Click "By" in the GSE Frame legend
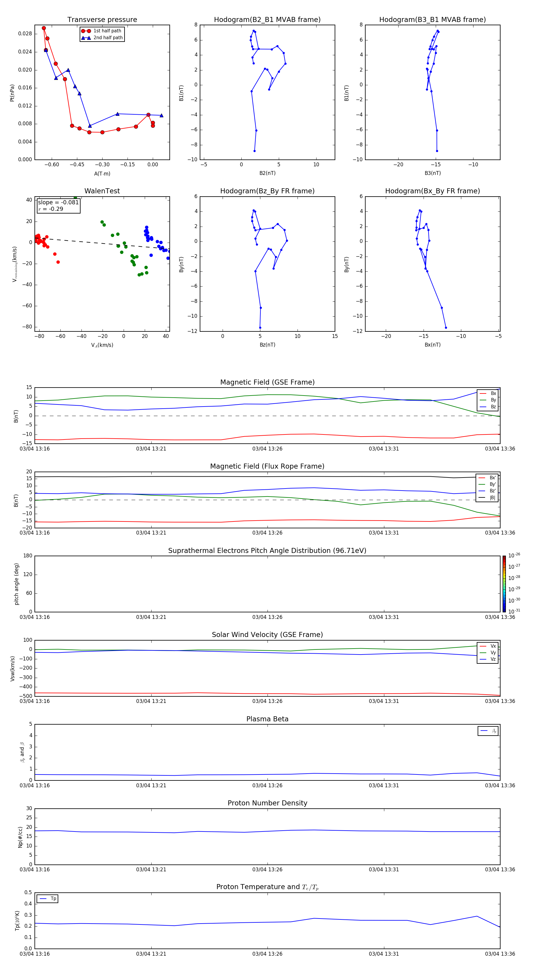Image resolution: width=535 pixels, height=980 pixels. click(x=493, y=400)
